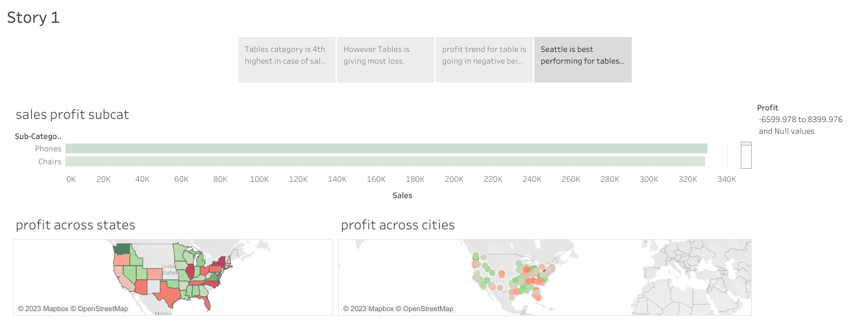Click the Sub-Category column header
868x328 pixels.
pos(38,136)
